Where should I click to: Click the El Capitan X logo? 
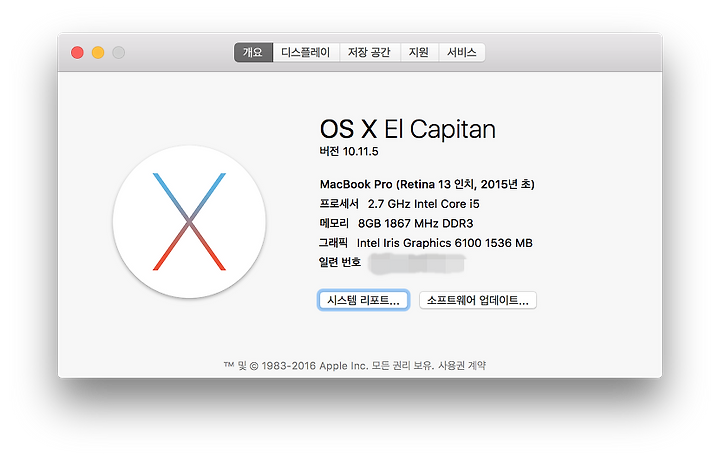click(189, 222)
